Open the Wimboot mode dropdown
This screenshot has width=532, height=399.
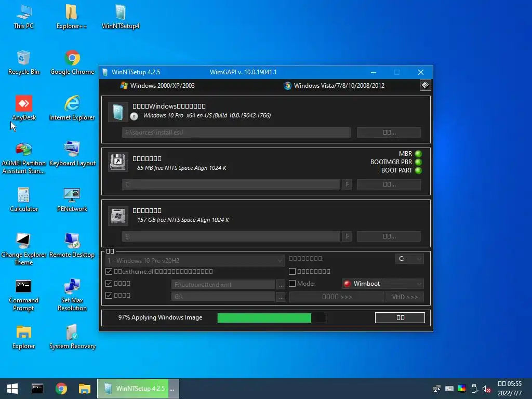383,284
